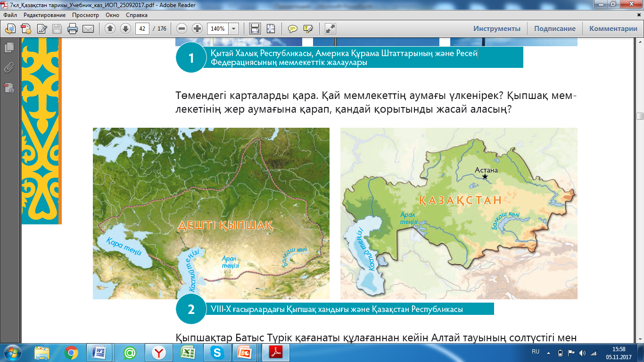Open the Просмотр menu
This screenshot has height=362, width=644.
click(x=86, y=15)
